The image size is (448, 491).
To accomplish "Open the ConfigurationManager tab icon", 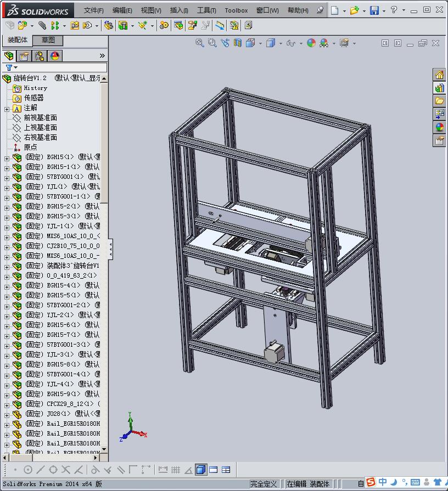I will (x=40, y=56).
